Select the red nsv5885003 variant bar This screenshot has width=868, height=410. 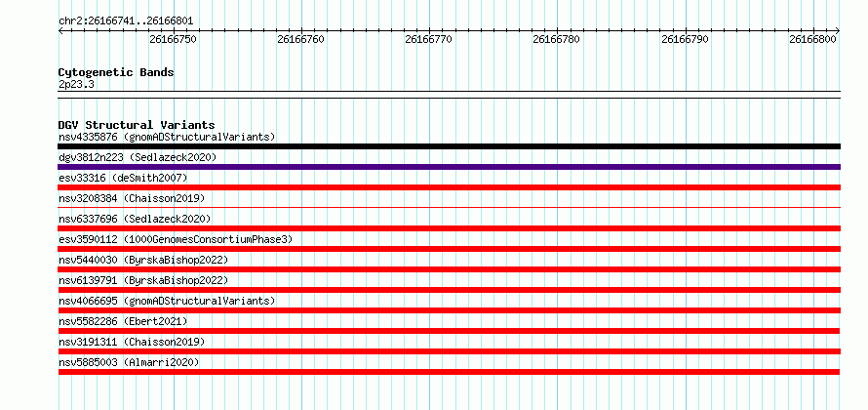(x=449, y=372)
